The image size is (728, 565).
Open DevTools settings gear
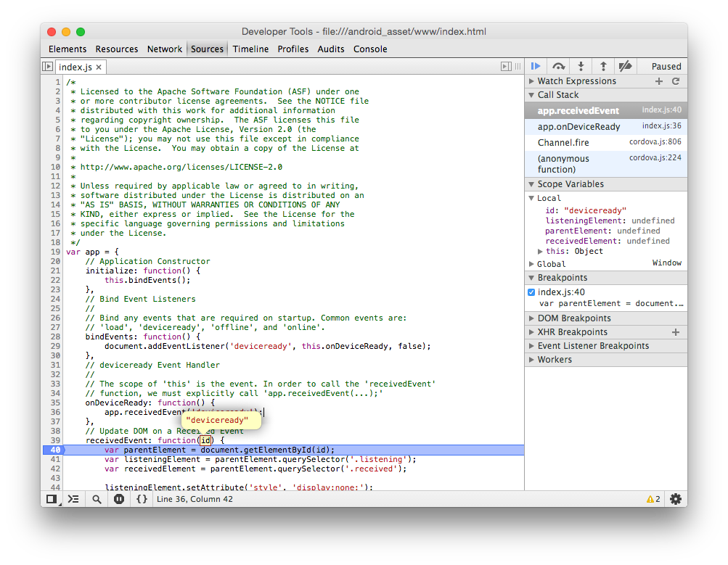(676, 499)
